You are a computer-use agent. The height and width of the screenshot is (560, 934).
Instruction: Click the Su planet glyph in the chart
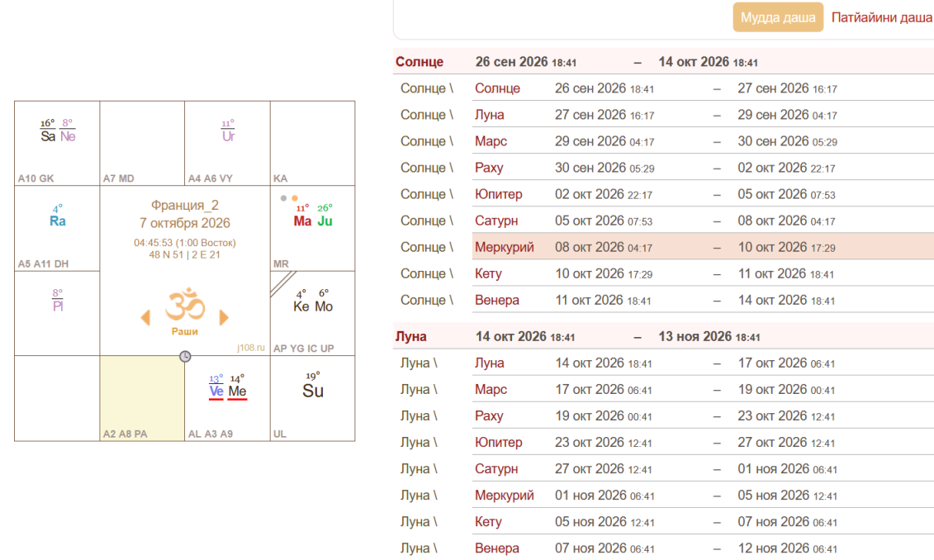pos(313,391)
